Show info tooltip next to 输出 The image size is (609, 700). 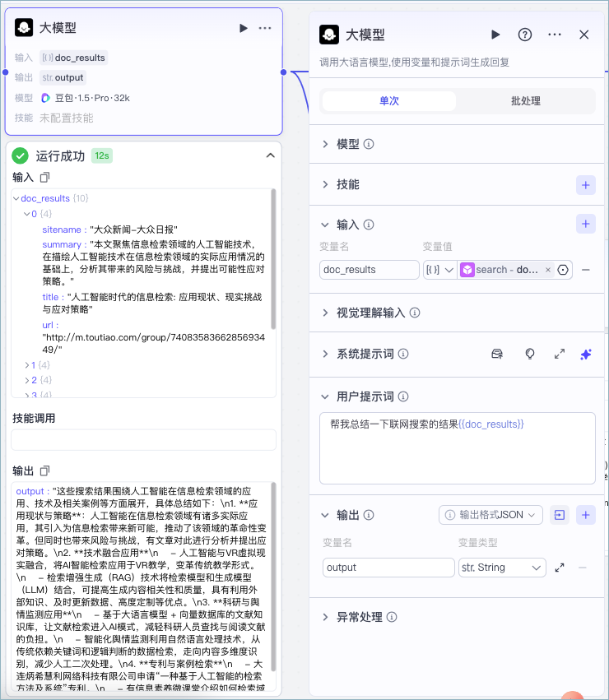(x=369, y=515)
